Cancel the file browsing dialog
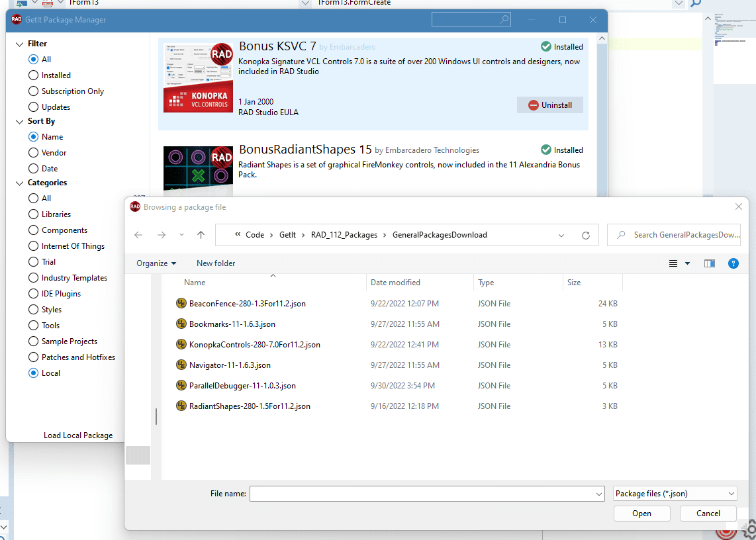This screenshot has height=540, width=756. 708,514
